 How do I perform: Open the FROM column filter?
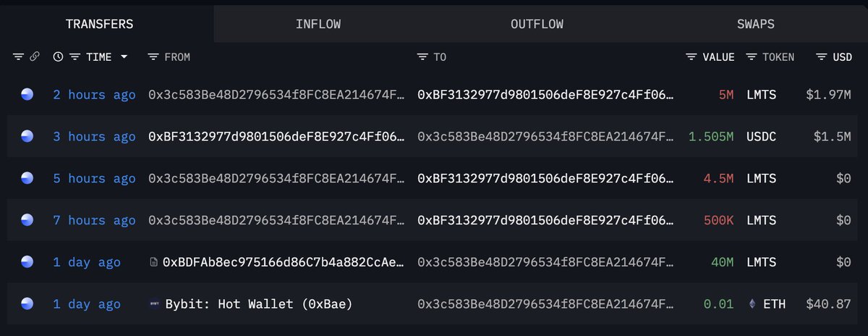tap(153, 57)
